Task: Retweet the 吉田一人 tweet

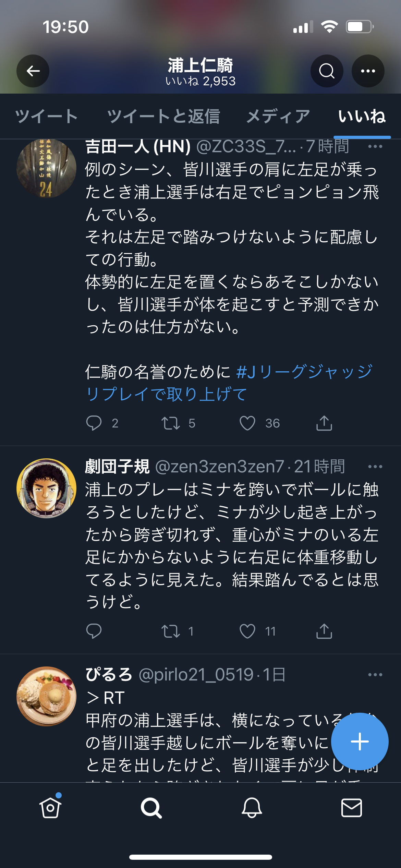Action: click(171, 423)
